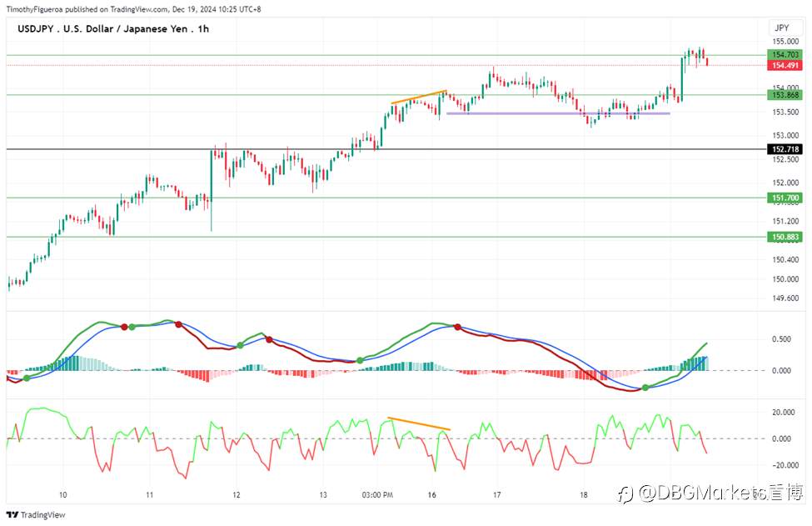
Task: Select the orange trendline above the candles
Action: coord(419,97)
